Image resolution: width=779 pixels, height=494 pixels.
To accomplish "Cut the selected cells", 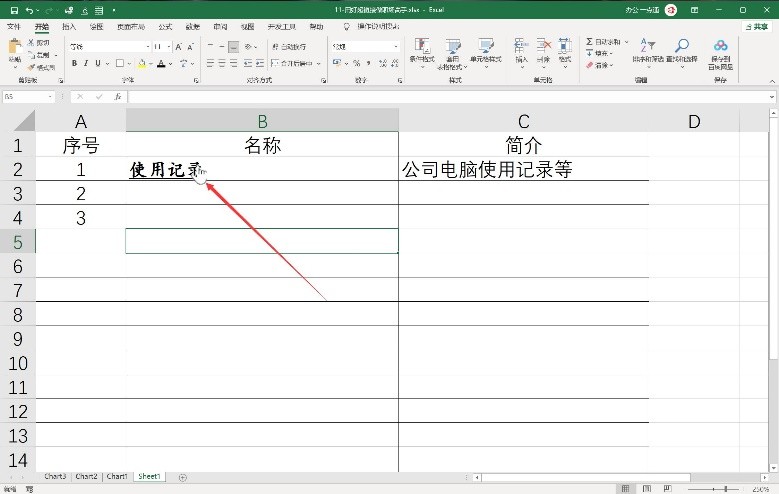I will tap(38, 43).
